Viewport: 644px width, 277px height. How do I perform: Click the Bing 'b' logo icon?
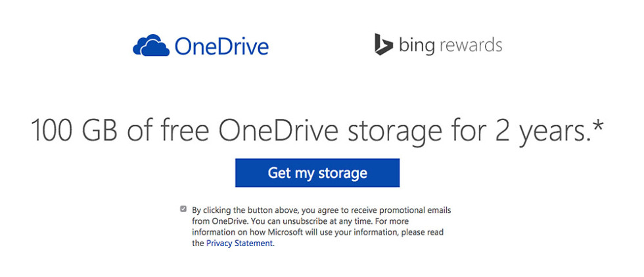(384, 45)
